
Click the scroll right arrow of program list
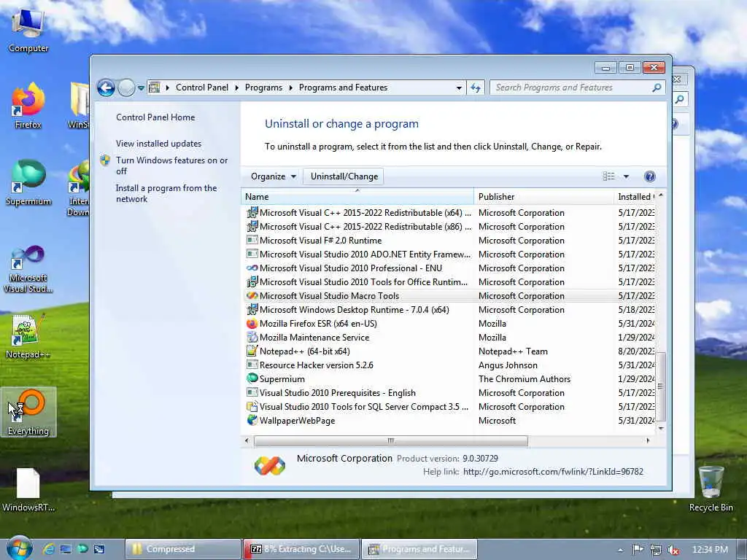point(648,440)
